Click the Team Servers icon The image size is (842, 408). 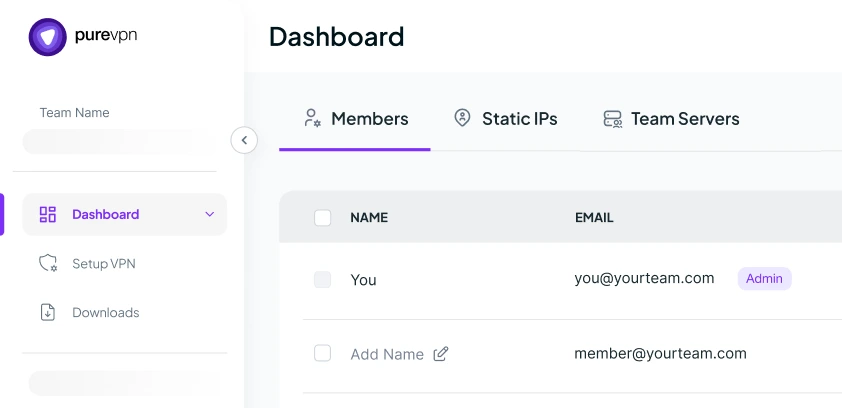612,119
